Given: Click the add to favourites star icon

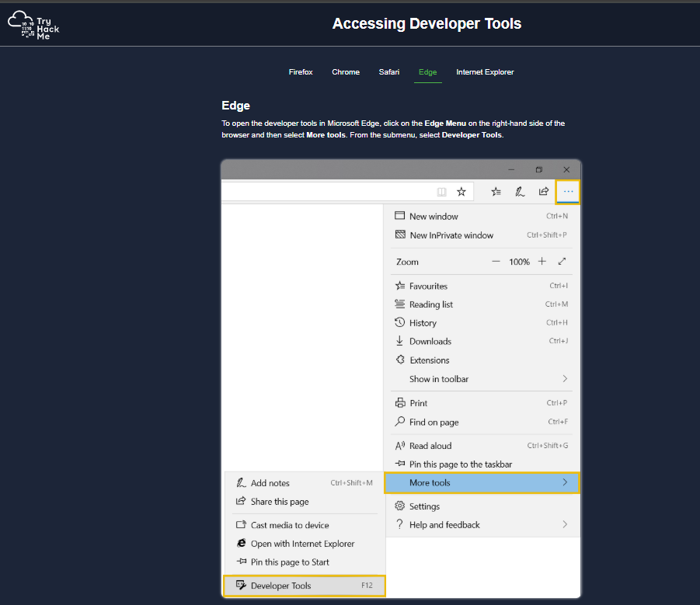Looking at the screenshot, I should coord(461,192).
